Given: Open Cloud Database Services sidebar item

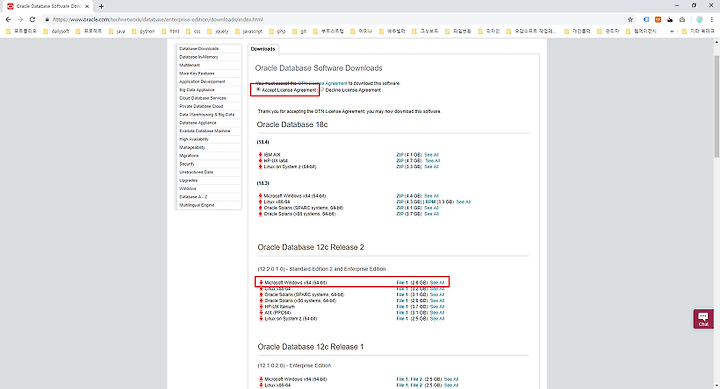Looking at the screenshot, I should click(202, 98).
